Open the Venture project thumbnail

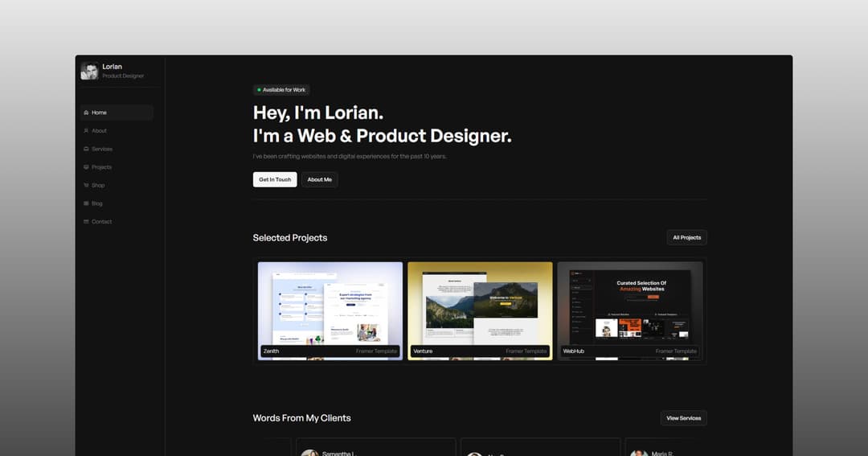(480, 310)
